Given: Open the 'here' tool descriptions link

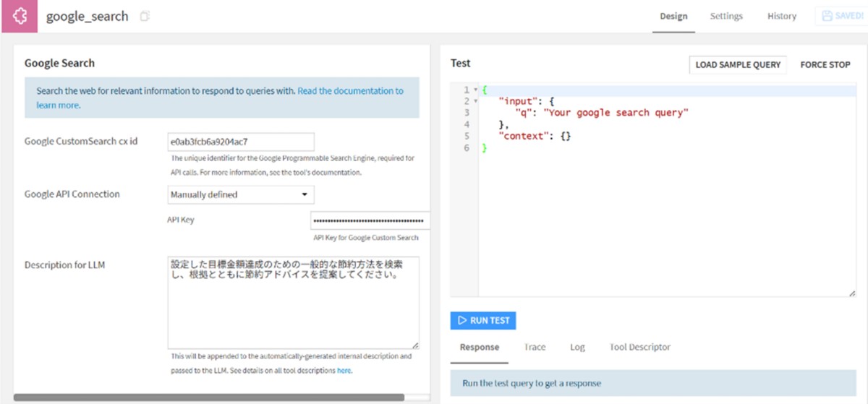Looking at the screenshot, I should 344,371.
